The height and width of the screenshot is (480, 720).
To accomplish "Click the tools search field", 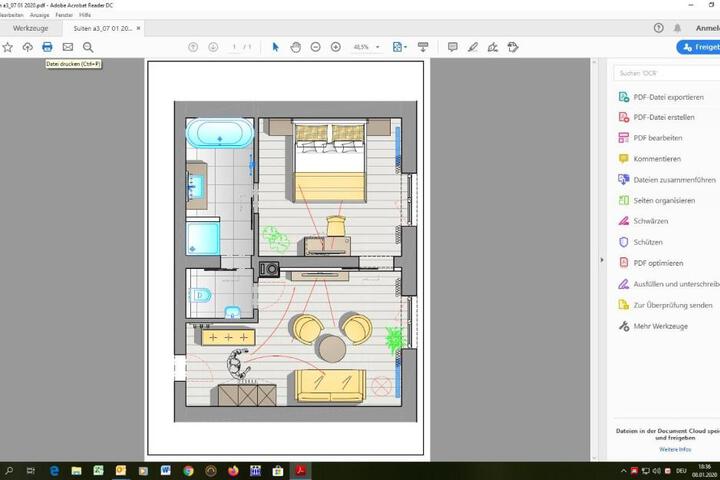I will click(667, 73).
